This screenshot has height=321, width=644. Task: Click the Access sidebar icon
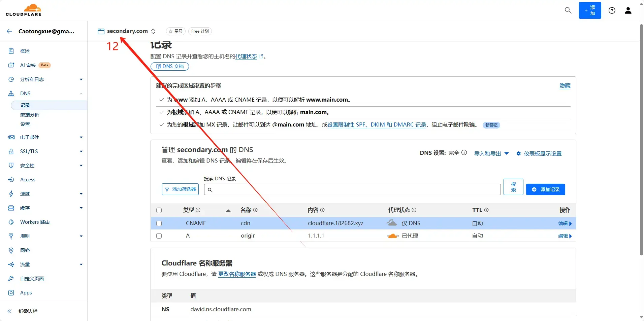[11, 180]
